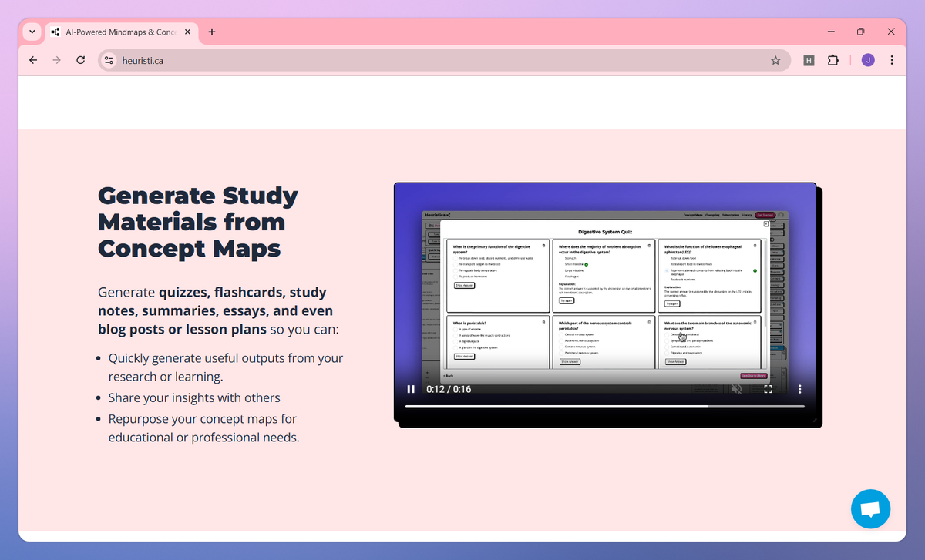Select 'To produce hormones' option

[x=470, y=277]
